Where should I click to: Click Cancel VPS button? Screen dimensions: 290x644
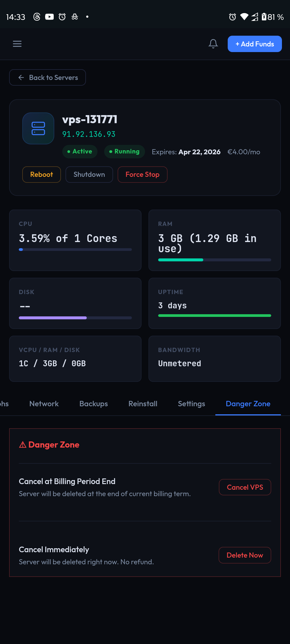pos(245,487)
